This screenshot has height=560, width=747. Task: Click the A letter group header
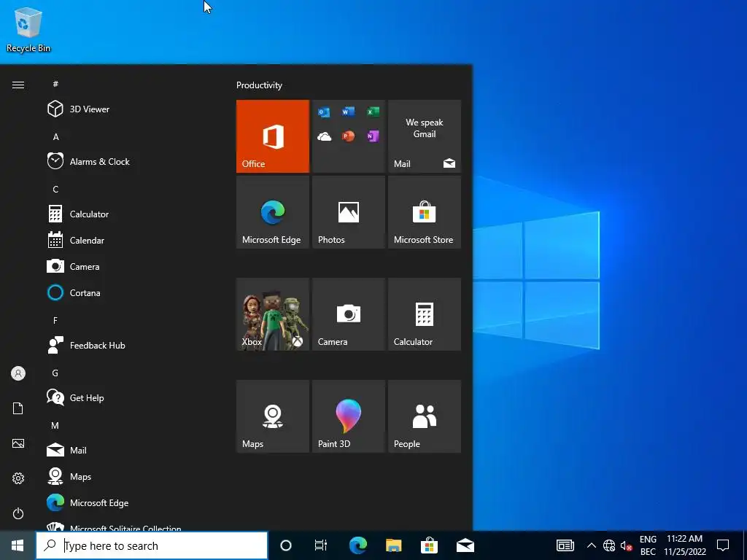pyautogui.click(x=55, y=136)
